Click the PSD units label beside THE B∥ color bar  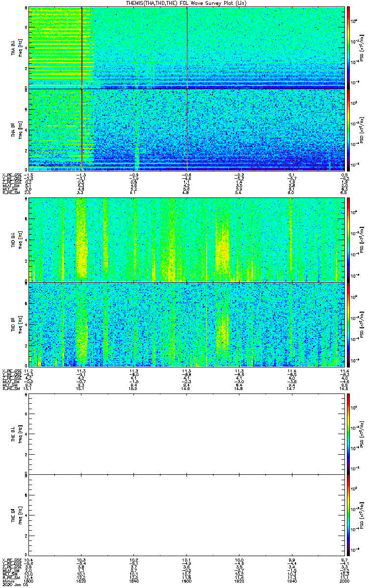pyautogui.click(x=361, y=514)
